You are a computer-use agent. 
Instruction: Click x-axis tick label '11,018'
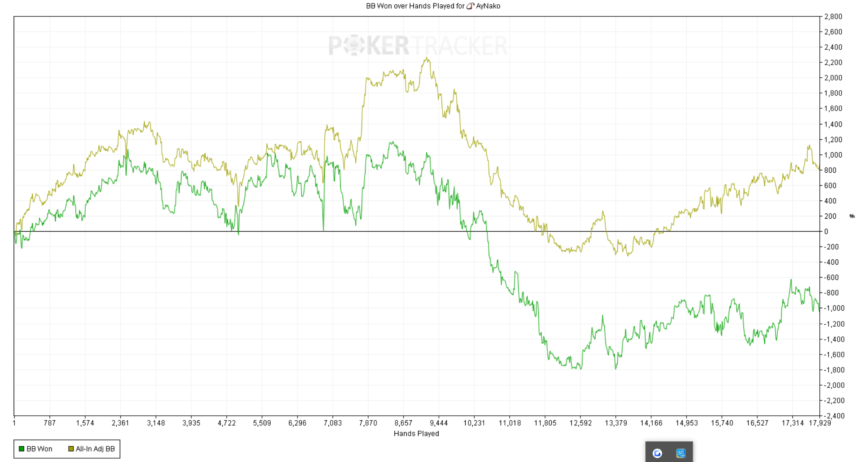click(x=510, y=423)
